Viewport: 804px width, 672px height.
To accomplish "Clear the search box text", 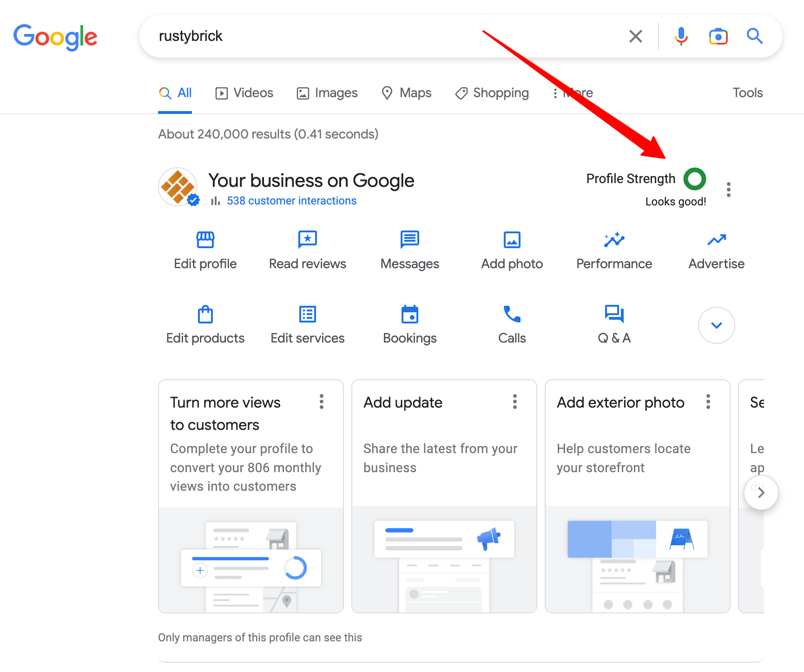I will [x=635, y=36].
